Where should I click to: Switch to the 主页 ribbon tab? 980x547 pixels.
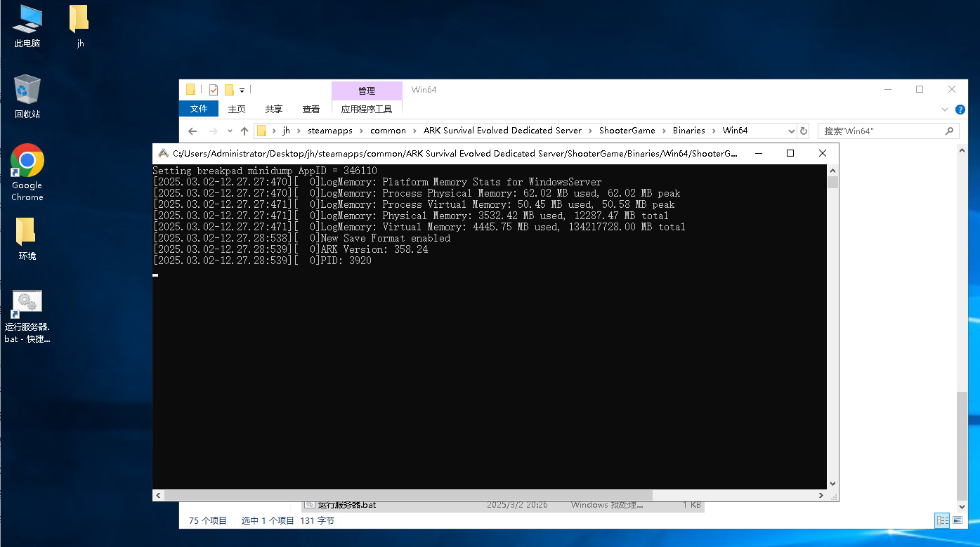[x=237, y=109]
